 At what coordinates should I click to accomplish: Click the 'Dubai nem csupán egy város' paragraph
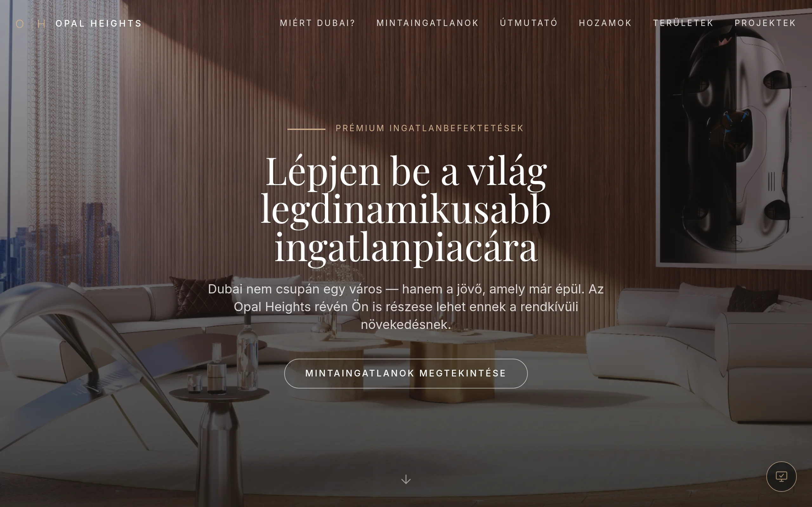coord(406,307)
